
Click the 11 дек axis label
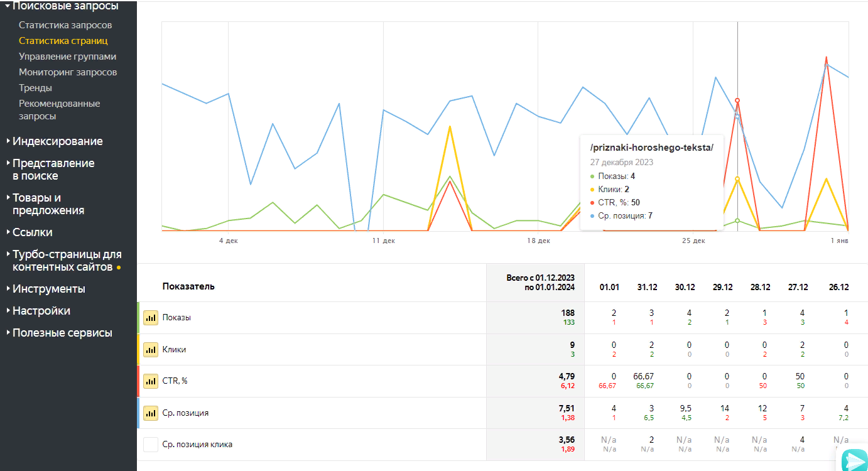tap(383, 241)
